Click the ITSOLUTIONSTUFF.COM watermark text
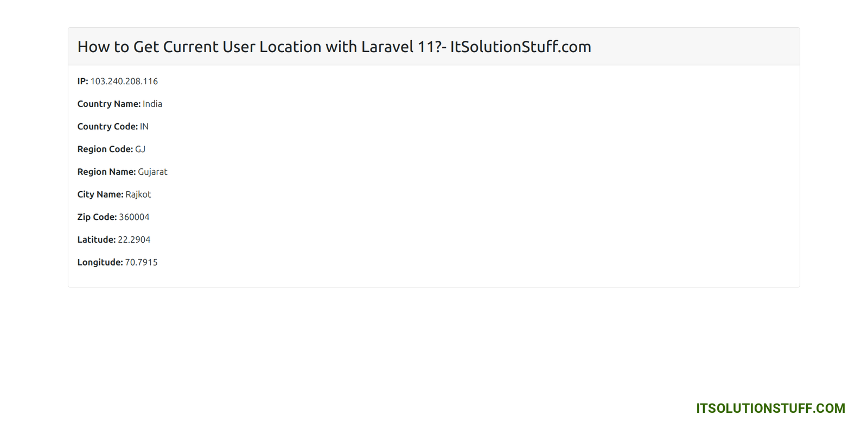Screen dimensions: 868x422 click(770, 408)
